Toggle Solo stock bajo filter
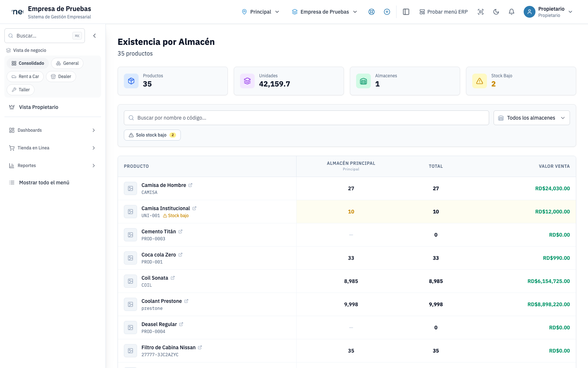The image size is (588, 368). [152, 135]
